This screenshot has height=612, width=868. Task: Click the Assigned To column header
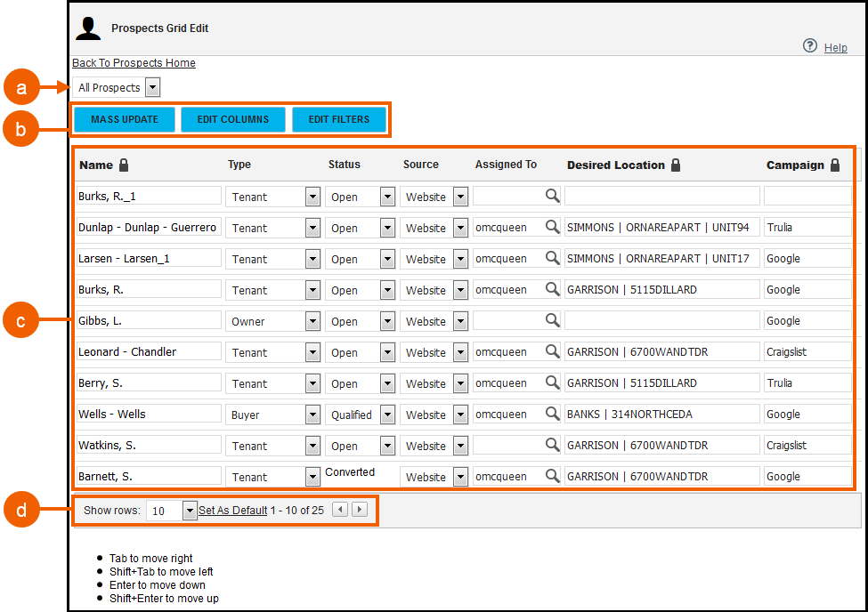tap(506, 165)
